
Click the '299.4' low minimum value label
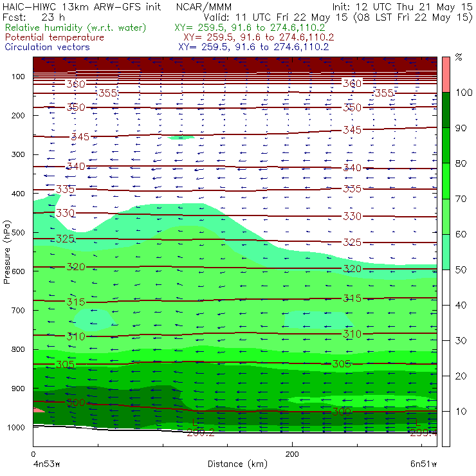[423, 433]
